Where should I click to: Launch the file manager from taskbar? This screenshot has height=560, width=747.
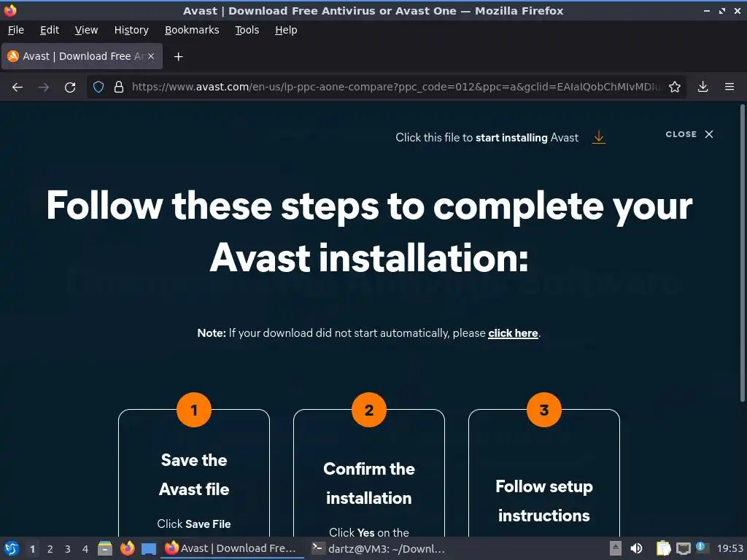point(105,548)
